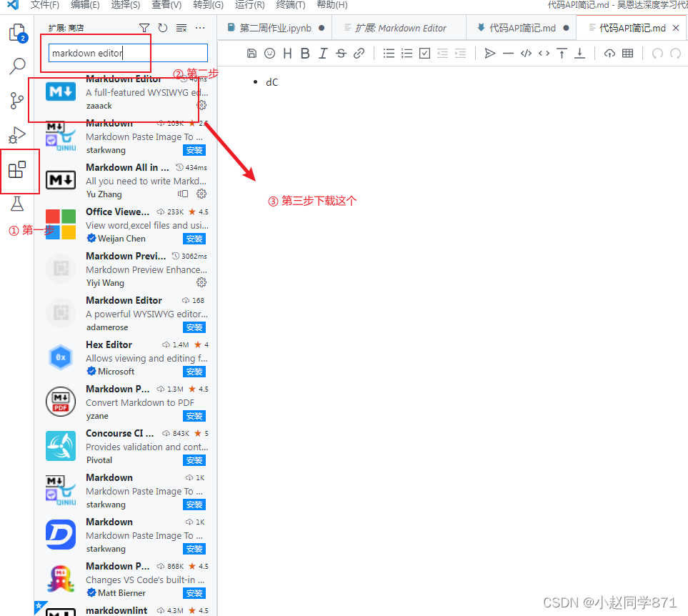Insert a table using grid icon
Viewport: 688px width, 616px height.
pyautogui.click(x=628, y=53)
